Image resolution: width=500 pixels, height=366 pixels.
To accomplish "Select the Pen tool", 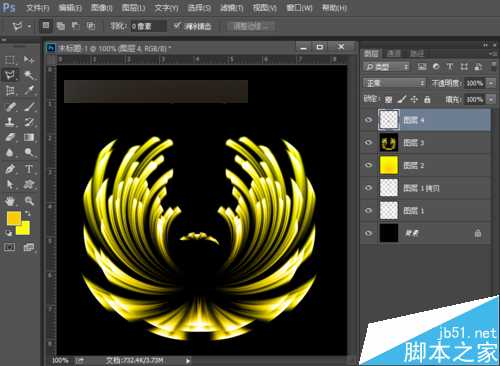I will pyautogui.click(x=10, y=169).
